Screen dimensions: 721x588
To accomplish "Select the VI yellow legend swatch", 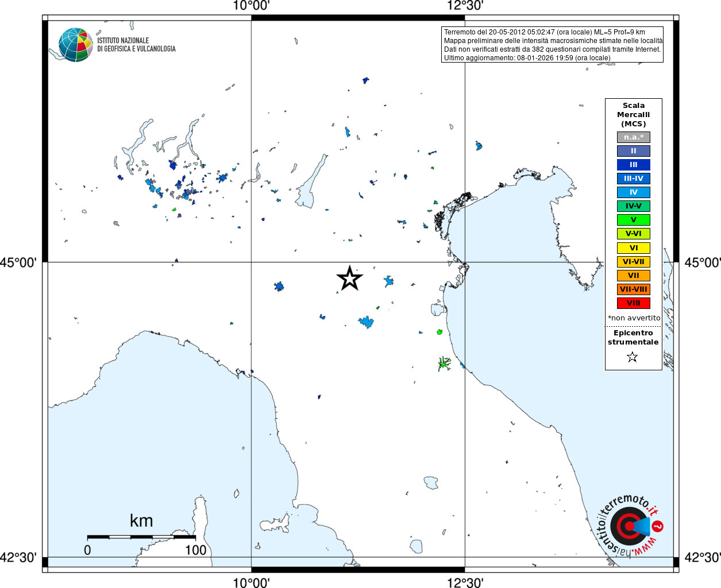I will point(634,248).
